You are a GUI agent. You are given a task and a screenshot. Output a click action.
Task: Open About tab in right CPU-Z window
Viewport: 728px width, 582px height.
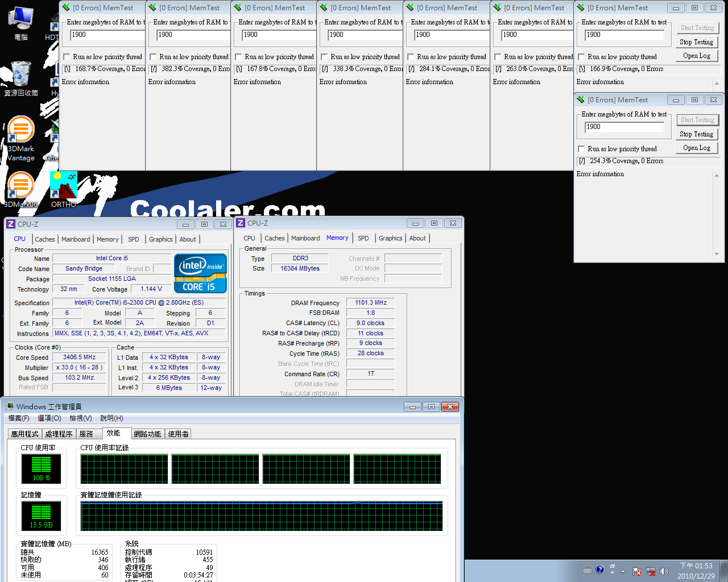coord(417,238)
